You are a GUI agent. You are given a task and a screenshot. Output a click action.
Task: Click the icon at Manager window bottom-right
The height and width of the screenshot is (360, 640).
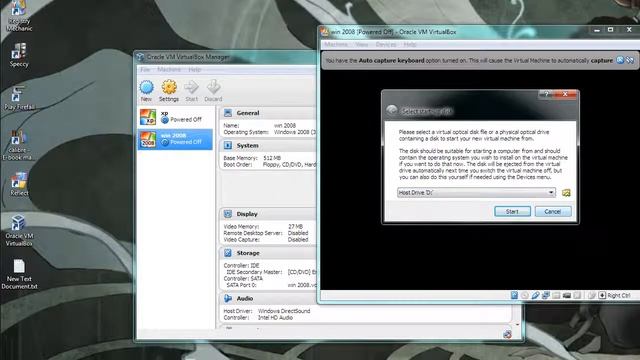tap(507, 334)
